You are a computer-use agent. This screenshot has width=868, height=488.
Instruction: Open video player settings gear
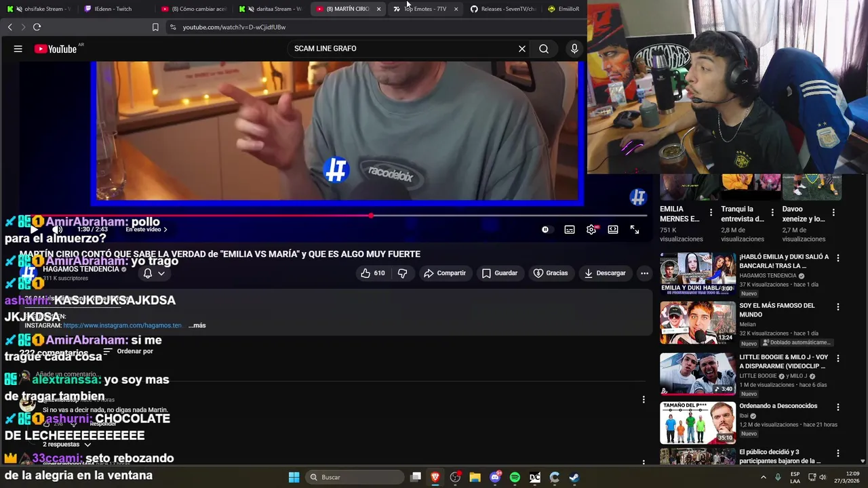pyautogui.click(x=591, y=230)
